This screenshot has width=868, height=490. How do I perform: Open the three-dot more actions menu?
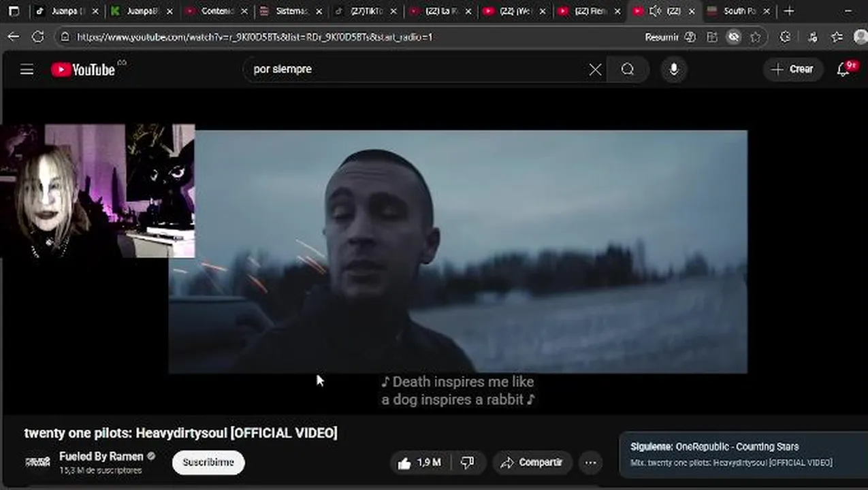point(590,463)
